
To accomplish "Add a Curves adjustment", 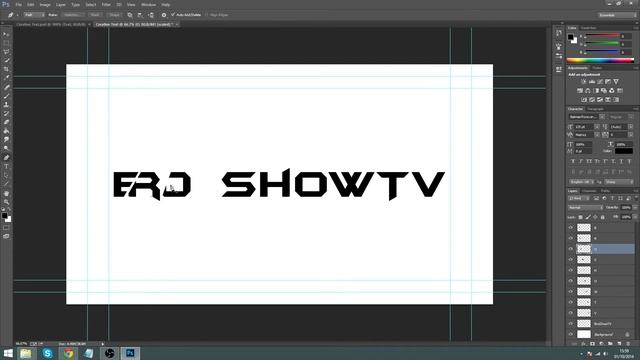I will (x=600, y=82).
